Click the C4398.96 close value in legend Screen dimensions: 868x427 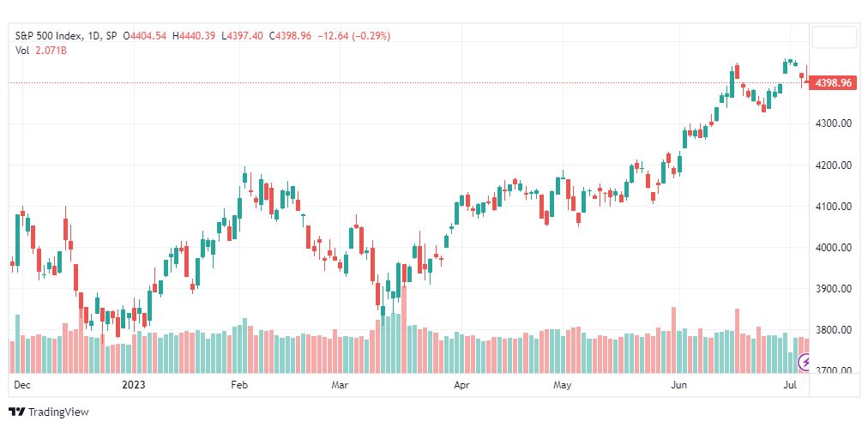[x=290, y=36]
